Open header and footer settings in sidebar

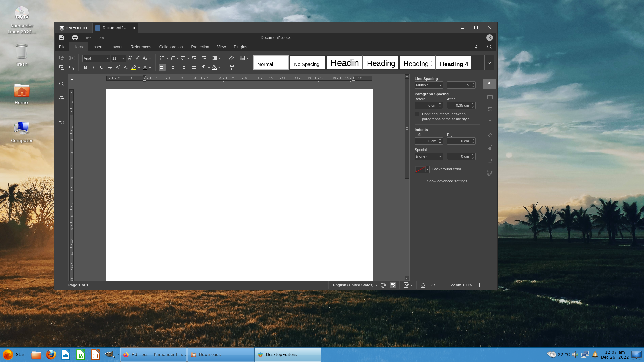pos(490,122)
